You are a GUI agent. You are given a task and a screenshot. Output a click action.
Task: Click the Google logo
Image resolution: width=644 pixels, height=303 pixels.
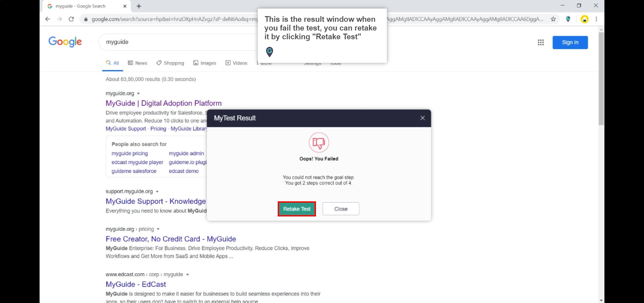tap(65, 42)
